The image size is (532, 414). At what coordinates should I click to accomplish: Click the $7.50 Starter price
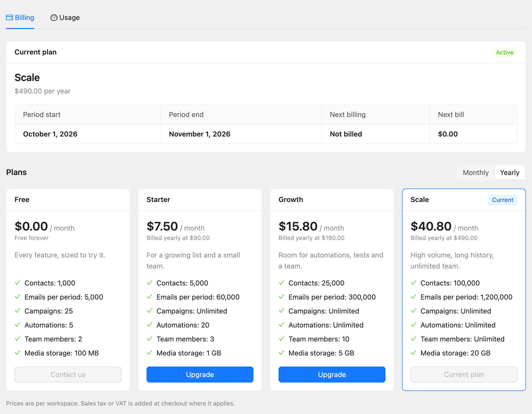[x=162, y=226]
